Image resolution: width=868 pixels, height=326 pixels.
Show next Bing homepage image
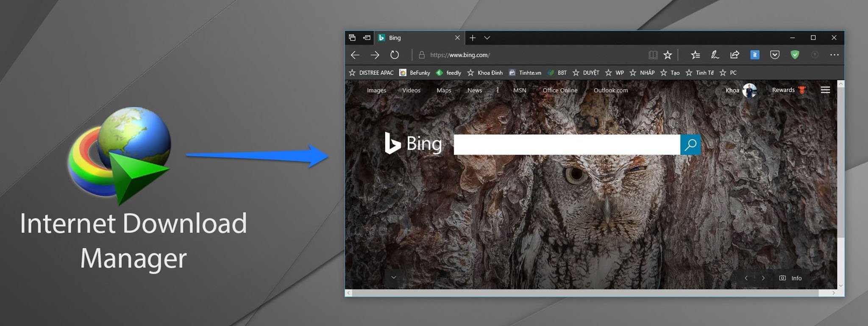[x=763, y=278]
